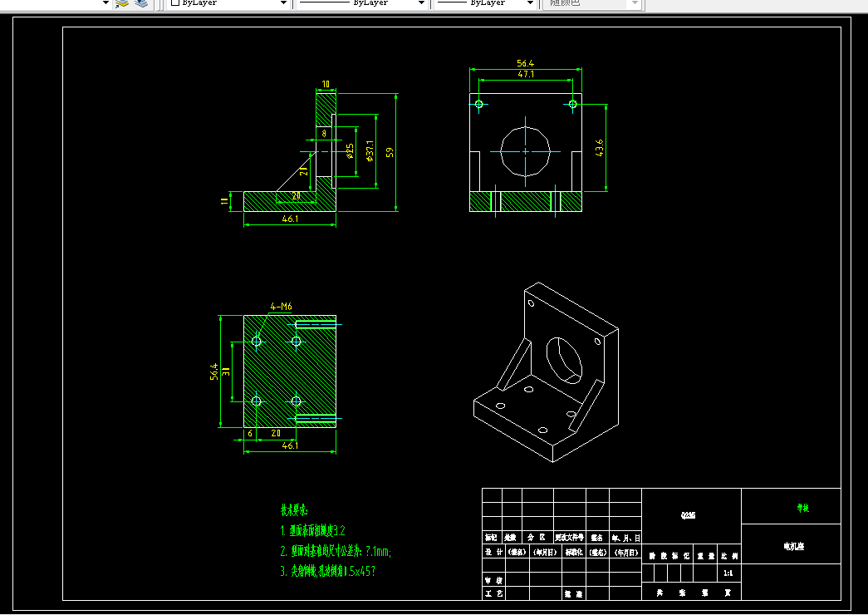Image resolution: width=868 pixels, height=615 pixels.
Task: Select the "技术要求:" heading
Action: 294,509
